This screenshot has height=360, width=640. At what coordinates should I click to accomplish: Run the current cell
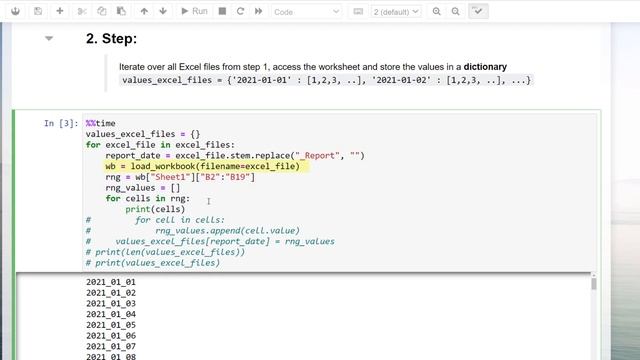pyautogui.click(x=194, y=11)
